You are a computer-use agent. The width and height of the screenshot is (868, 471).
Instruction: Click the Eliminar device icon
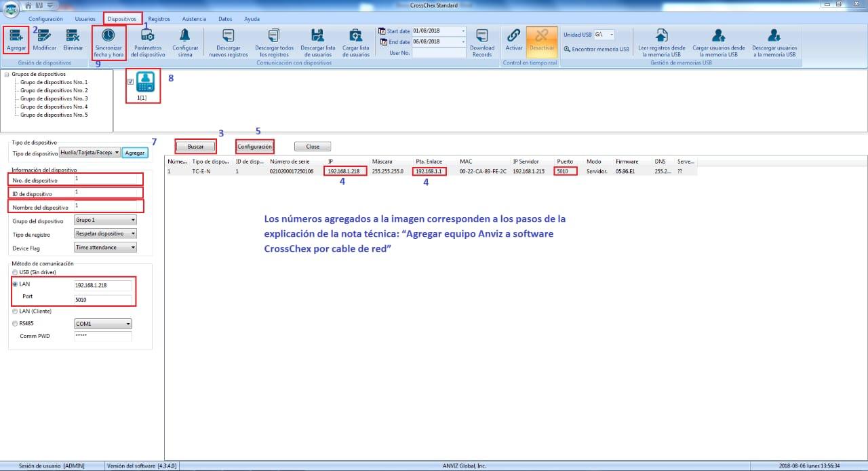[73, 36]
